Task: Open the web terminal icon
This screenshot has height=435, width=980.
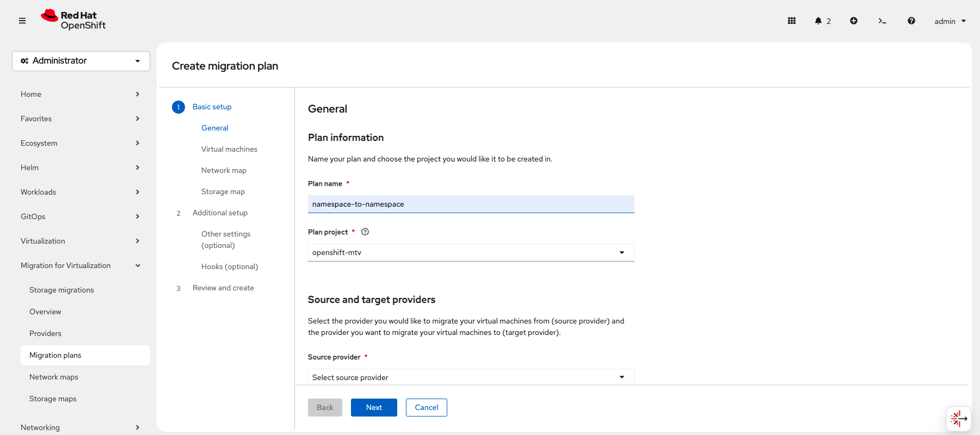Action: 882,21
